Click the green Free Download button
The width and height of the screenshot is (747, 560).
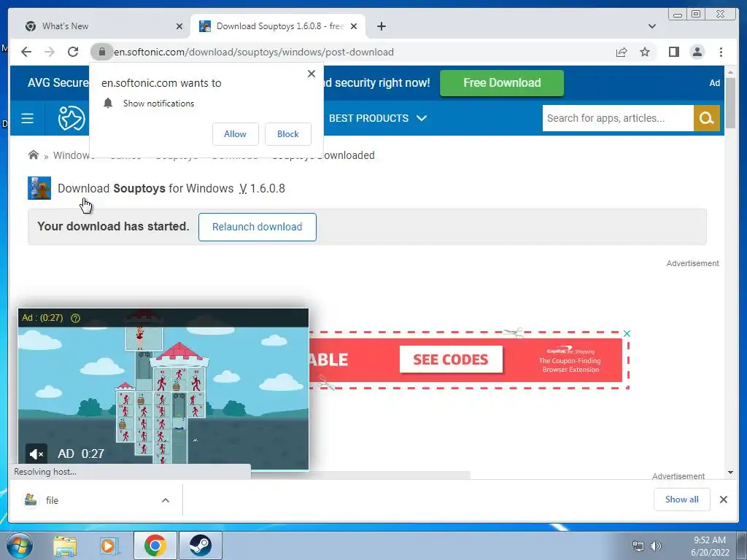point(502,83)
